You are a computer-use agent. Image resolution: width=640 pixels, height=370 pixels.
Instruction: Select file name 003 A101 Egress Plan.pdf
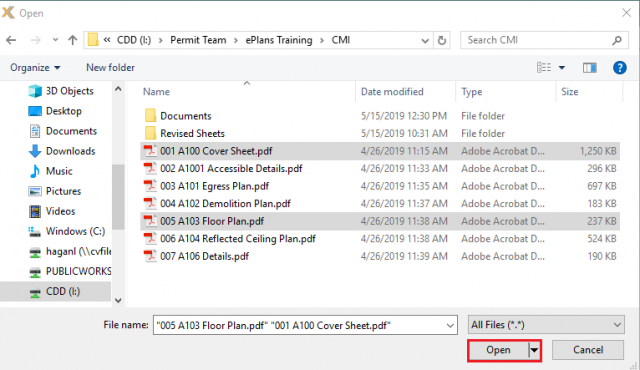(x=214, y=186)
